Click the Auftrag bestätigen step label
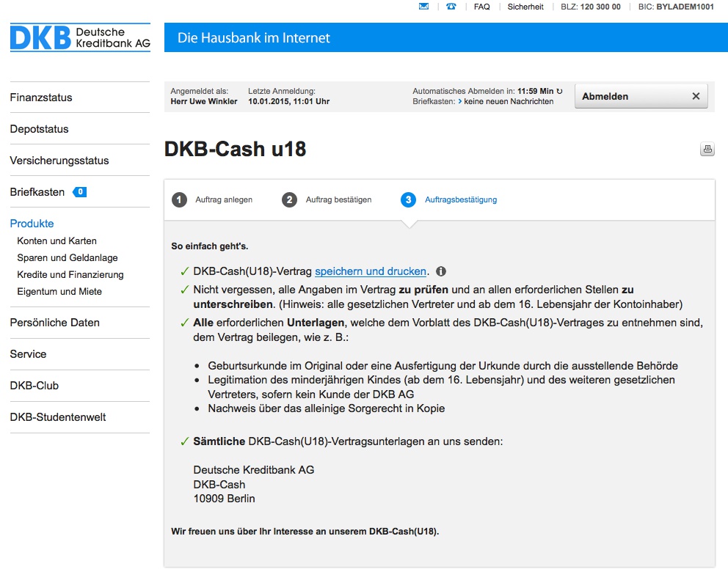The width and height of the screenshot is (728, 569). coord(338,200)
